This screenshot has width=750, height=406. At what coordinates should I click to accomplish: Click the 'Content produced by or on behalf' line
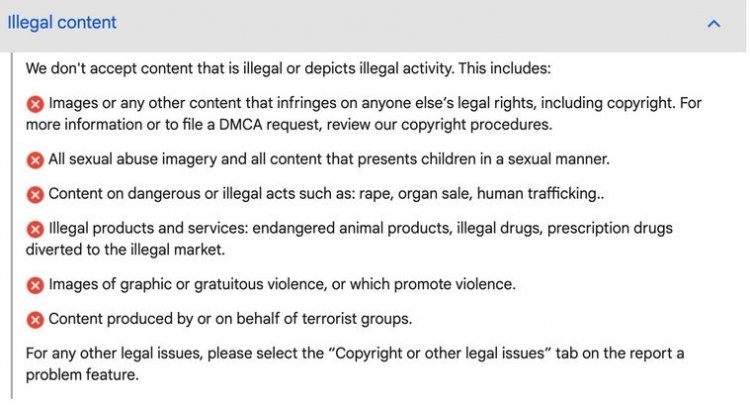(x=230, y=319)
